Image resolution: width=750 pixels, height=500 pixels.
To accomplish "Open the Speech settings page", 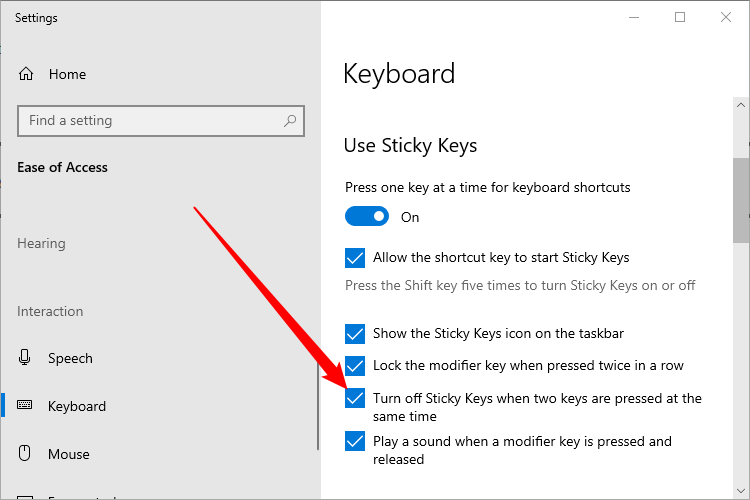I will point(70,358).
